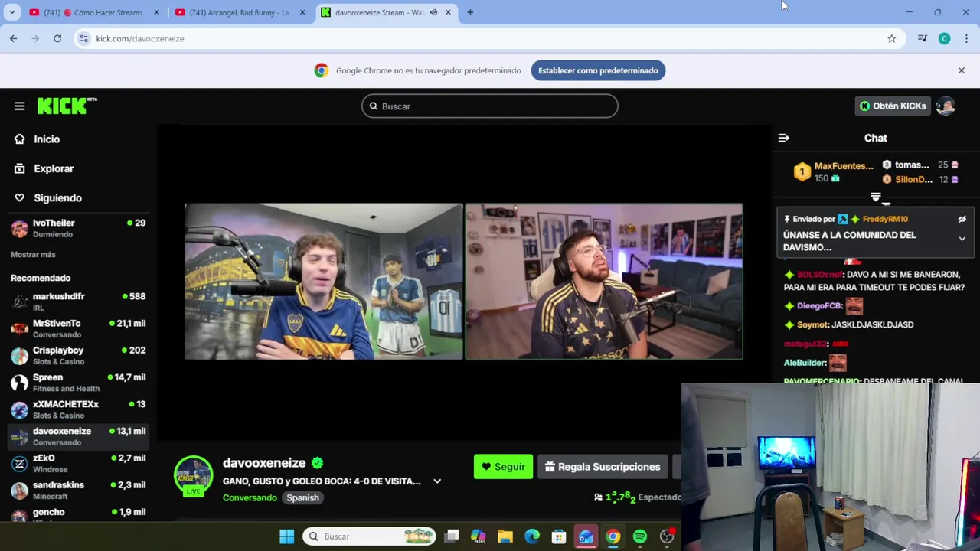This screenshot has height=551, width=980.
Task: Expand the stream title with the chevron
Action: pyautogui.click(x=437, y=481)
